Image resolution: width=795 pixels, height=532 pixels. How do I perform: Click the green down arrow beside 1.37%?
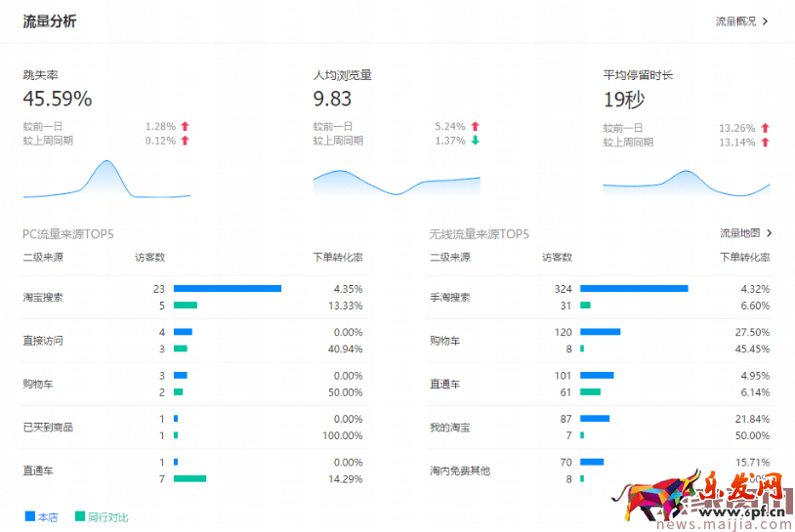[475, 141]
